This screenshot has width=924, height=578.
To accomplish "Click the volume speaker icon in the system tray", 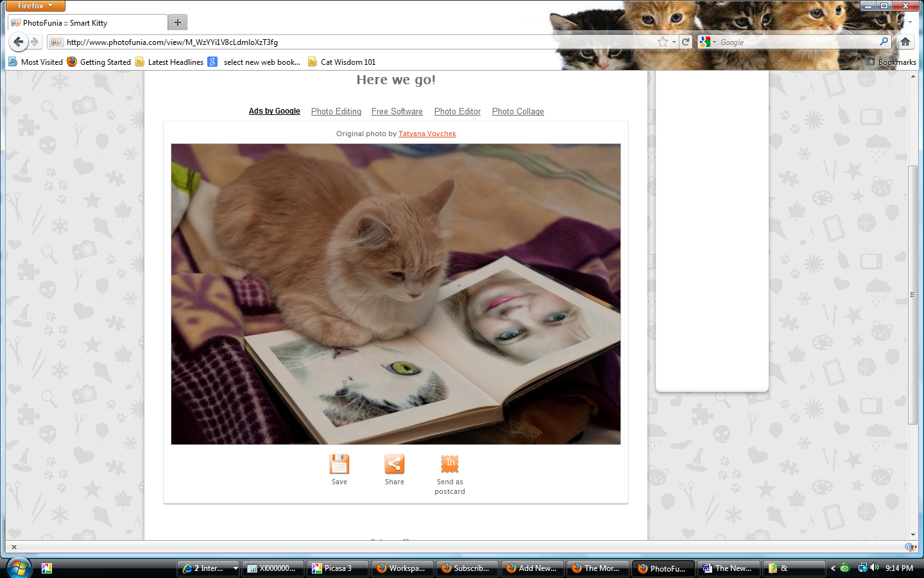I will click(874, 568).
